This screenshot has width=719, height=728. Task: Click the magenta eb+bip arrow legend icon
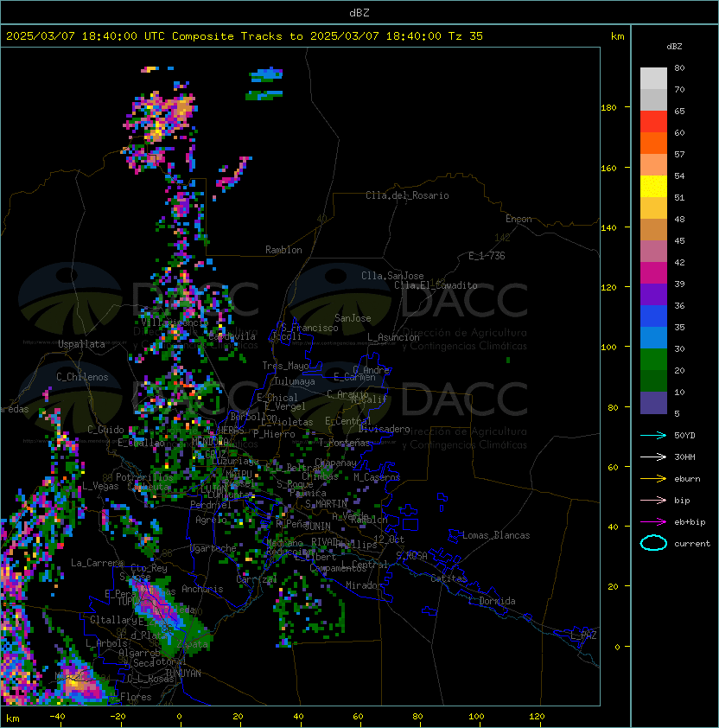click(653, 522)
